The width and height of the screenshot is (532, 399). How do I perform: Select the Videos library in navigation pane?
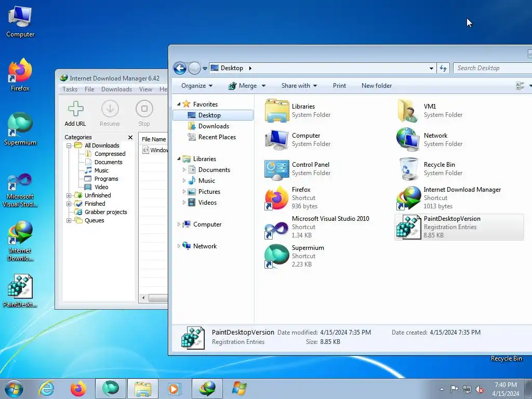[x=207, y=203]
